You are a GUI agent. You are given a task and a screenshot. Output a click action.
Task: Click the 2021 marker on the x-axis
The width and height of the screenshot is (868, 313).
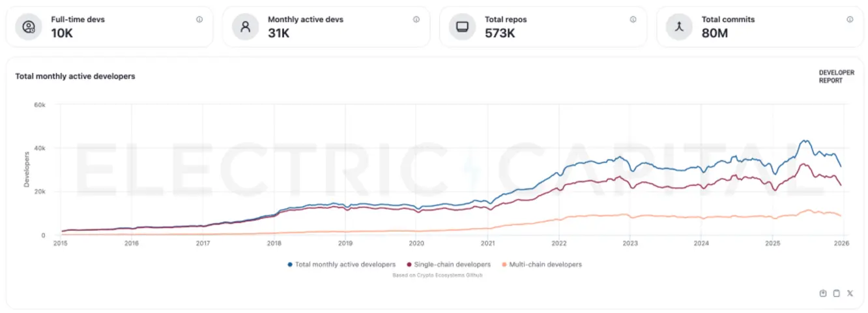coord(487,243)
